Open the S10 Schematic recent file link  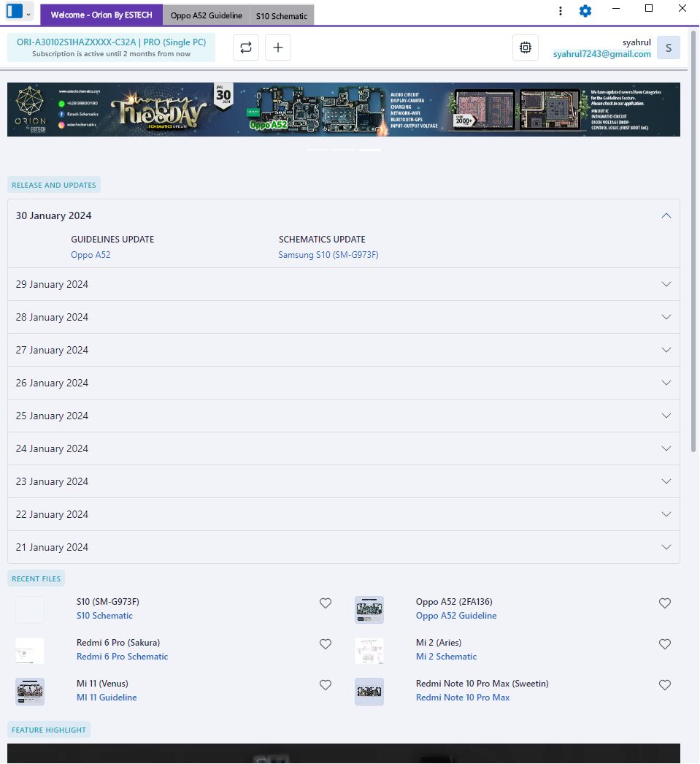pos(104,616)
